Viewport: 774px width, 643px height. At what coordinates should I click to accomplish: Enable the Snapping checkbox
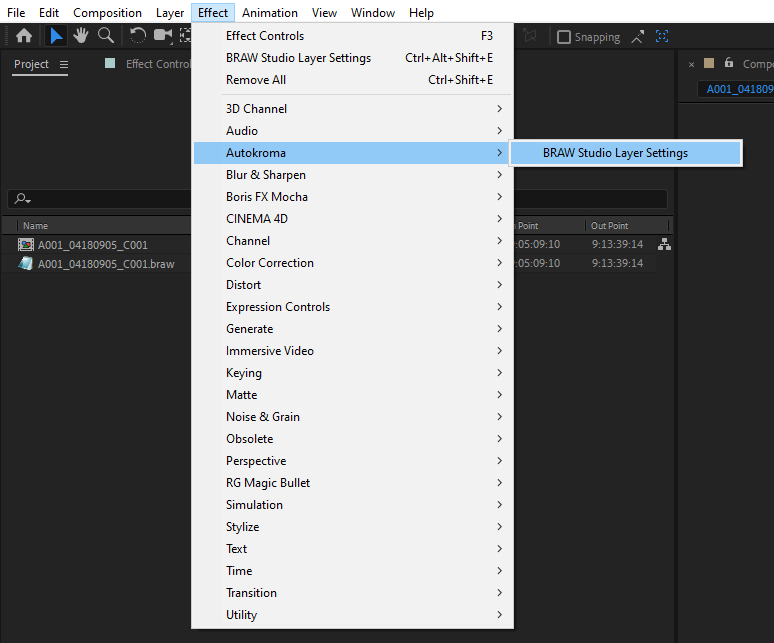coord(564,37)
